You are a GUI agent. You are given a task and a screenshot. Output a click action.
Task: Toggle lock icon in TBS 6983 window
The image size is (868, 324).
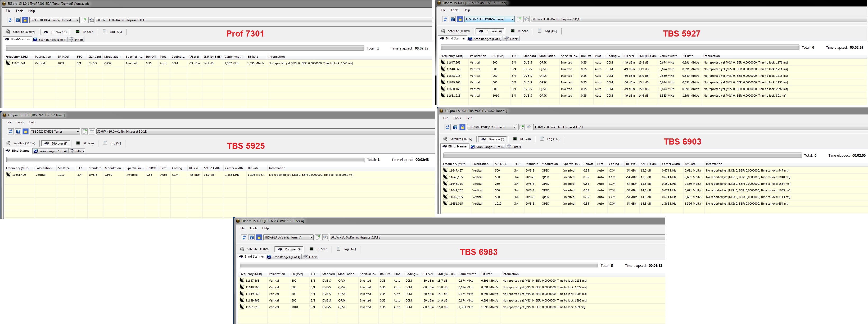[259, 237]
